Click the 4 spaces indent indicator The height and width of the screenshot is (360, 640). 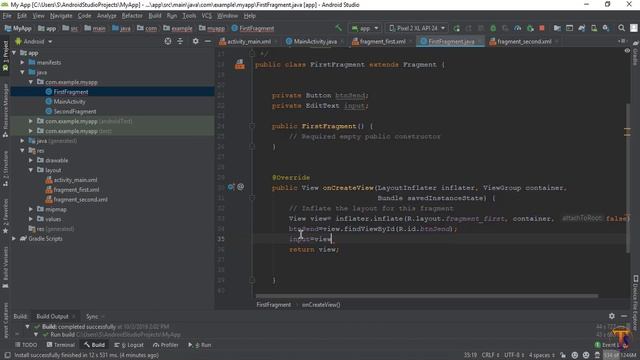click(x=542, y=355)
